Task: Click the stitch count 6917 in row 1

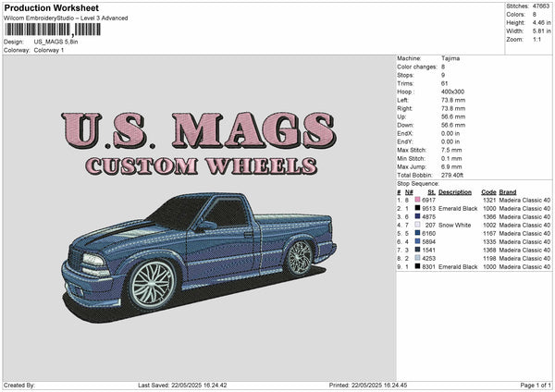Action: click(x=428, y=201)
